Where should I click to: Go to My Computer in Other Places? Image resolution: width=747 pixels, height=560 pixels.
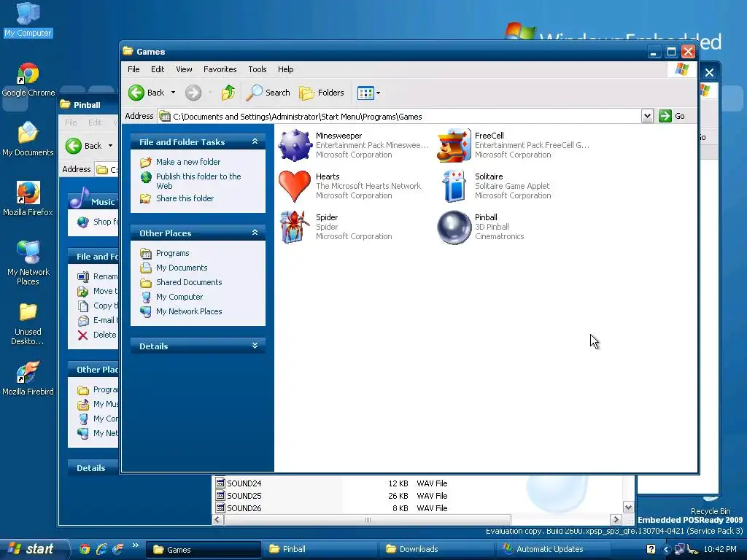point(179,297)
